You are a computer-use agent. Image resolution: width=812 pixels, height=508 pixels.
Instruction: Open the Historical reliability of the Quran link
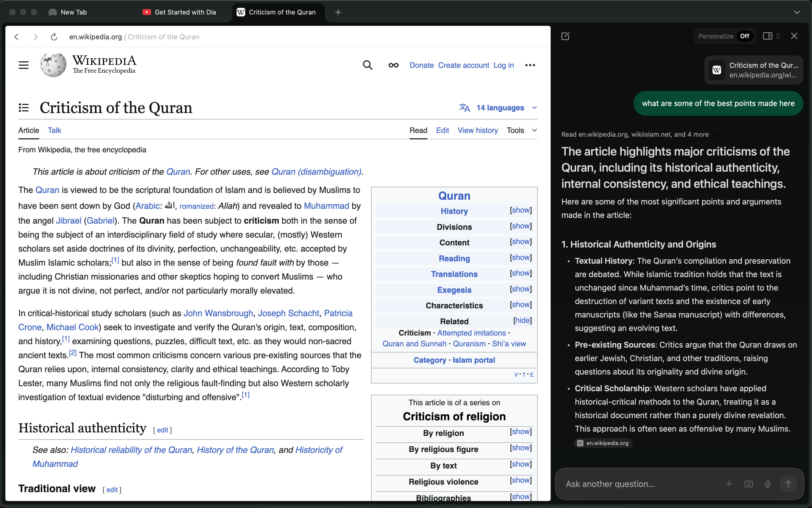tap(131, 450)
